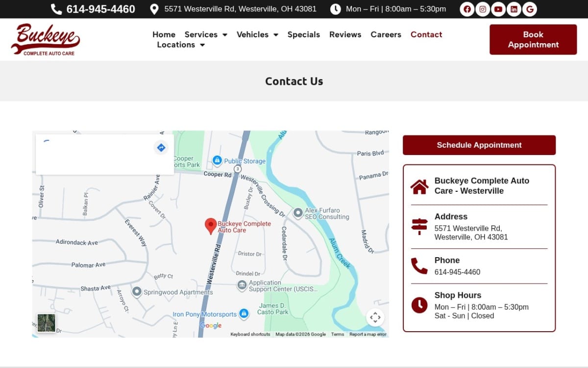Click the red phone icon in contact card
The image size is (588, 368).
pyautogui.click(x=419, y=266)
